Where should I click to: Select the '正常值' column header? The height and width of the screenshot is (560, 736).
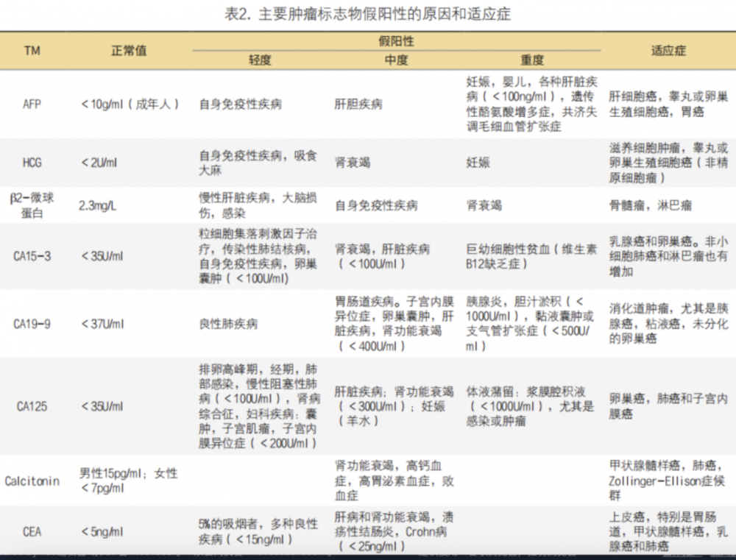tap(129, 51)
